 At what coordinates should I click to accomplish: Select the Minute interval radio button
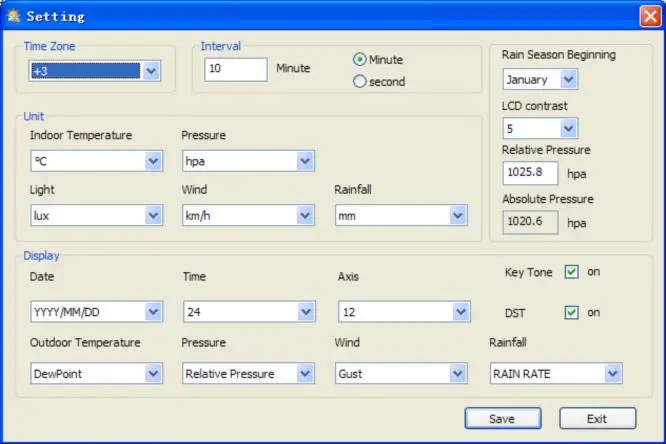[359, 59]
